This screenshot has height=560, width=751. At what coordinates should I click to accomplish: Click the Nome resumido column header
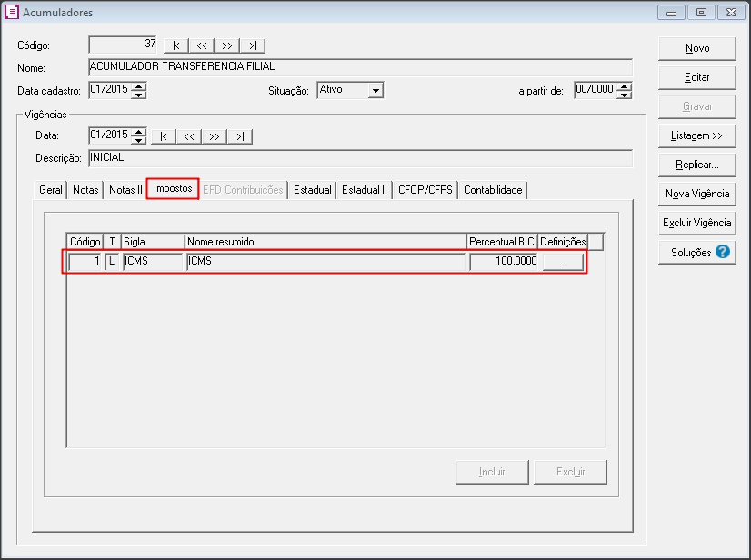[x=325, y=242]
